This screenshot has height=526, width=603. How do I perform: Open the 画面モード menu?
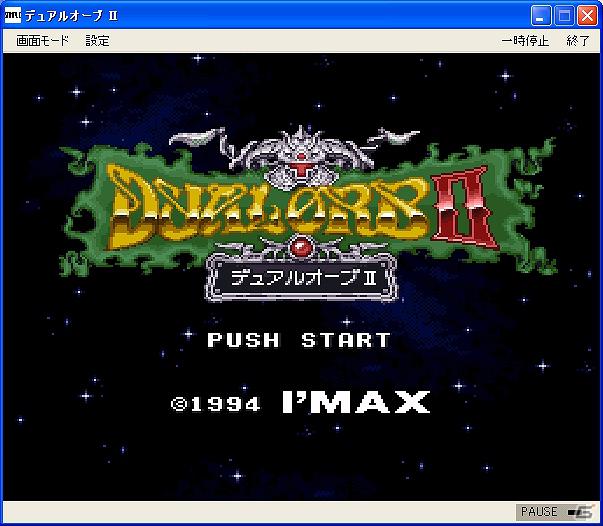click(x=42, y=40)
